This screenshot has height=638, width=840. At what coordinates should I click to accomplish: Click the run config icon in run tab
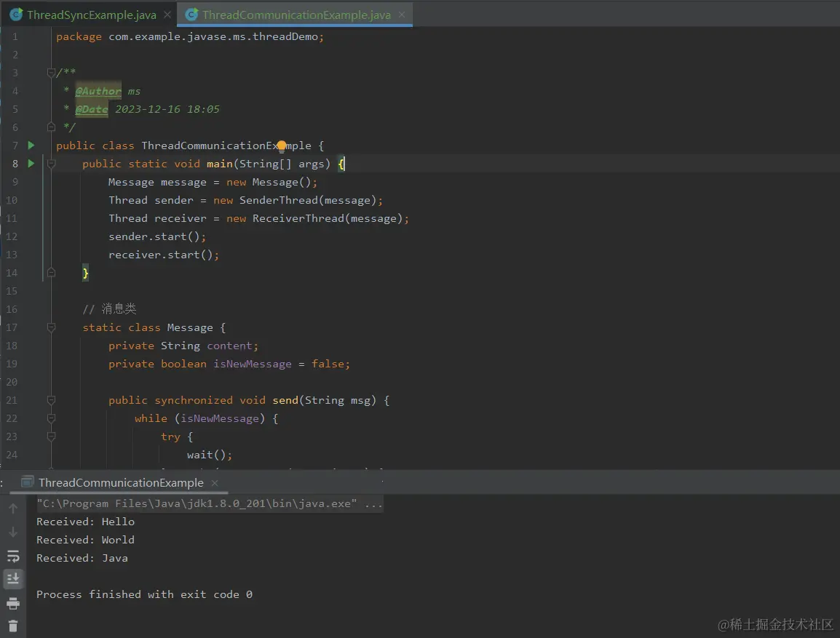(28, 482)
